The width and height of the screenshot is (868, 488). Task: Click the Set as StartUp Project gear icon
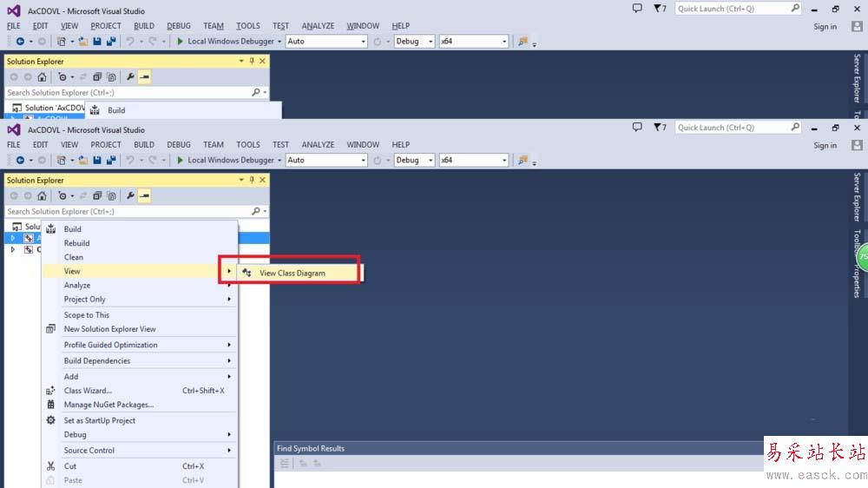point(51,420)
